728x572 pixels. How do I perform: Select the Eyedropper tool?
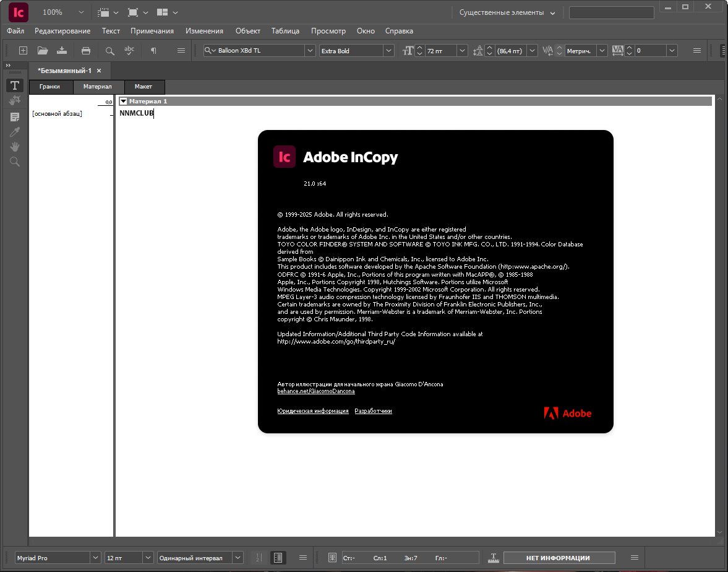(x=15, y=132)
